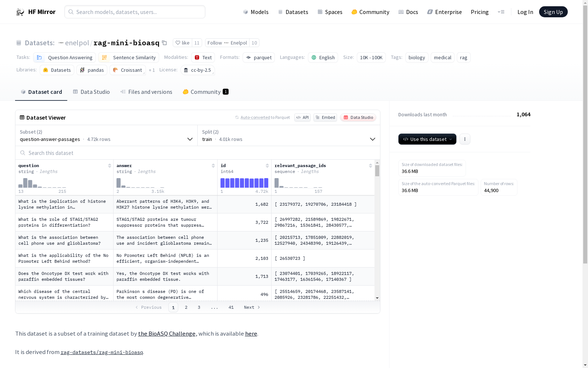Click sort icon in relevant_passage_ids column
This screenshot has width=588, height=368.
coord(370,166)
